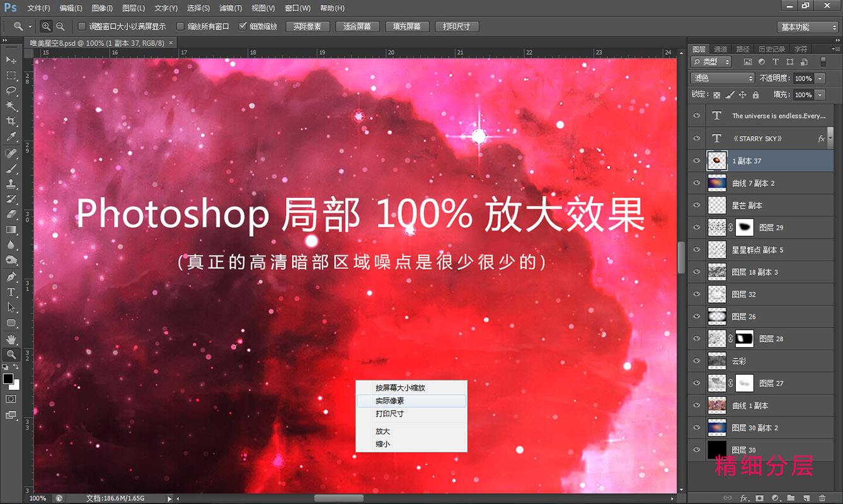Select the Horizontal Type tool

click(x=11, y=292)
